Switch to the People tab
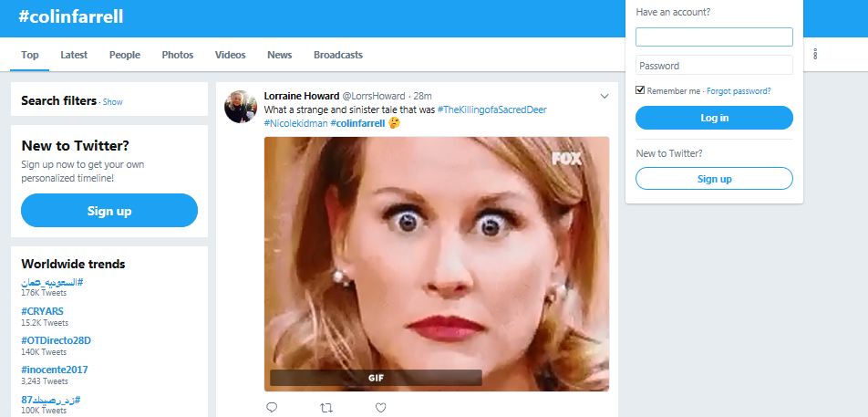This screenshot has width=868, height=417. pos(125,55)
